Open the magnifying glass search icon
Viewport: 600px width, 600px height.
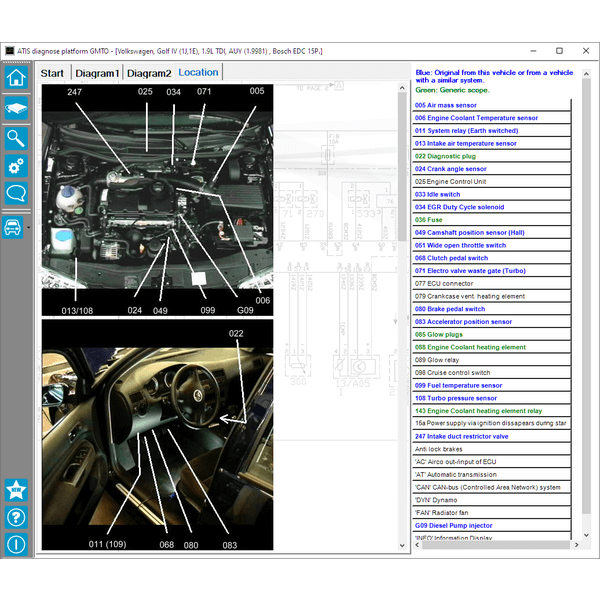[x=16, y=137]
